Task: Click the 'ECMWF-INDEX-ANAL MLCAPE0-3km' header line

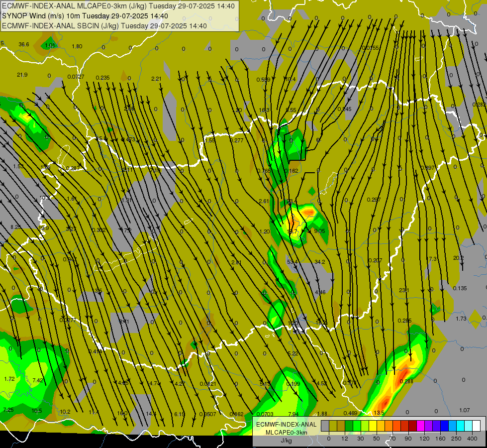Action: coord(118,6)
